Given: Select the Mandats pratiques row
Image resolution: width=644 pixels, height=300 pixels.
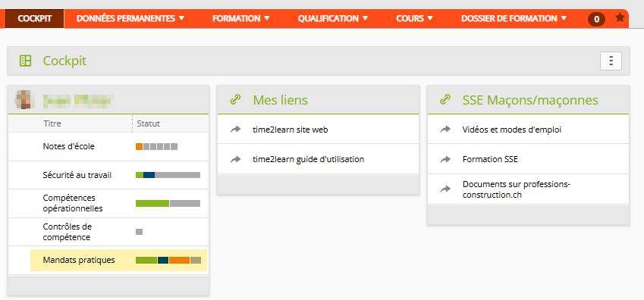Looking at the screenshot, I should pos(108,260).
